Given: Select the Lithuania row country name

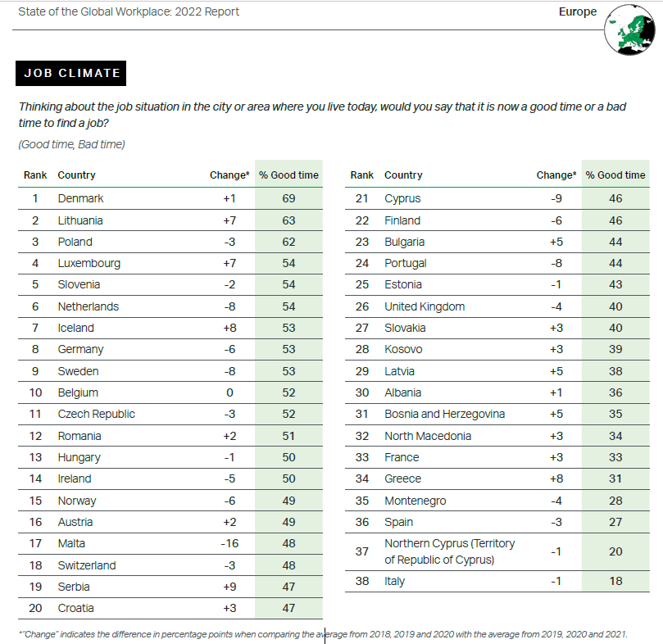Looking at the screenshot, I should (x=80, y=220).
